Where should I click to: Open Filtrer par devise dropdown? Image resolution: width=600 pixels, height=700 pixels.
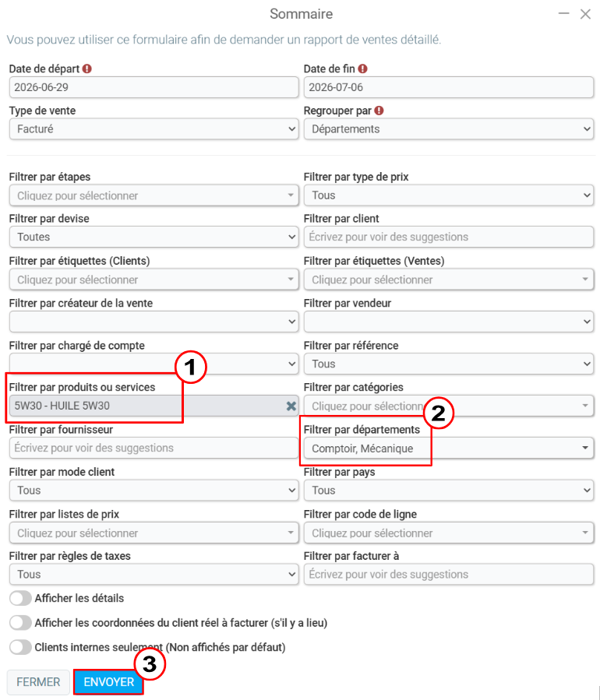pyautogui.click(x=154, y=237)
